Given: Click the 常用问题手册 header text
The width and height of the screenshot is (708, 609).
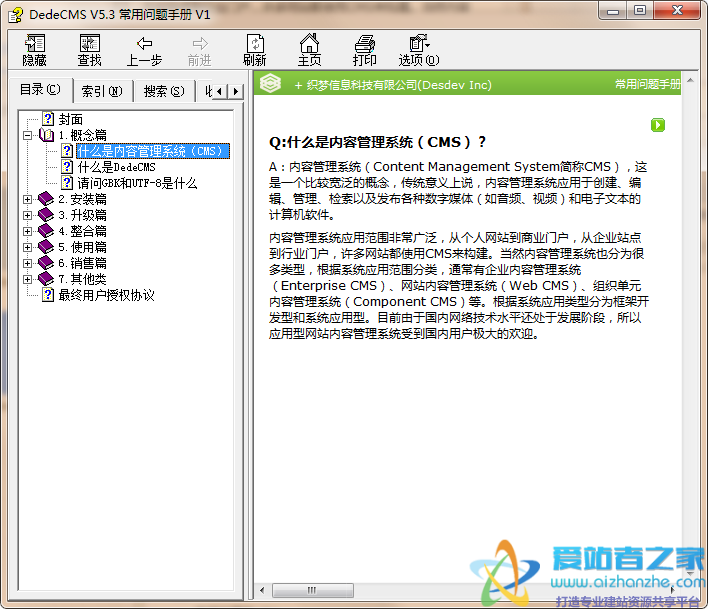Looking at the screenshot, I should (647, 84).
